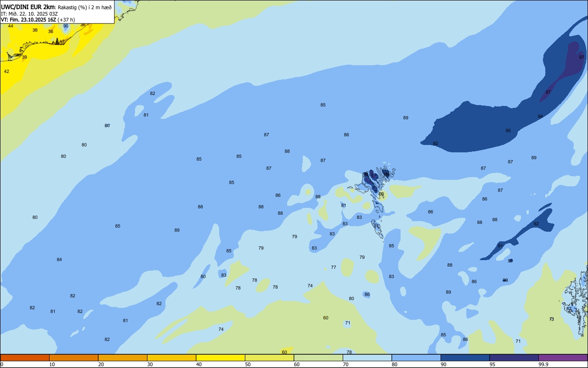Select the purple legend swatch above 99.9

click(563, 357)
